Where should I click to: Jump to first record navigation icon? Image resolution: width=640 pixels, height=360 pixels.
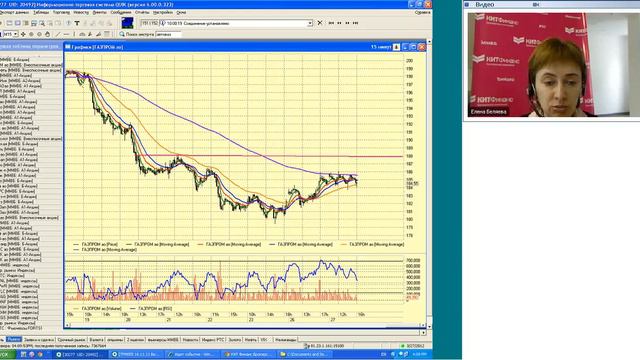(331, 23)
